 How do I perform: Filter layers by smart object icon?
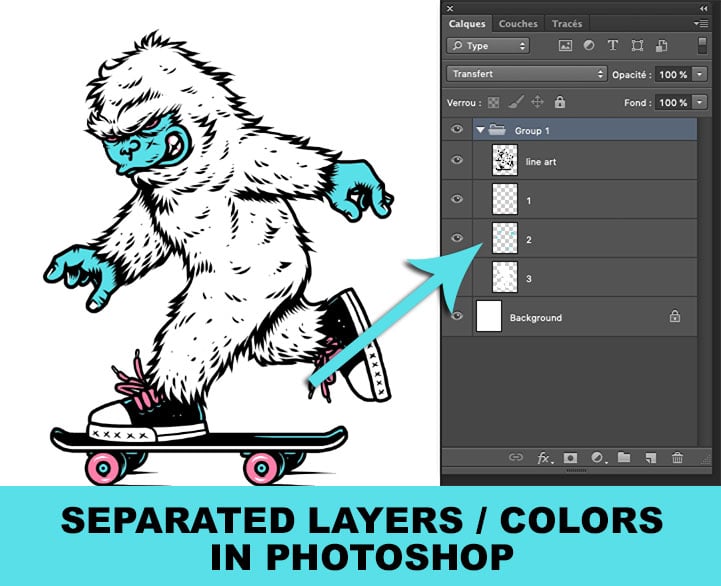click(x=661, y=46)
